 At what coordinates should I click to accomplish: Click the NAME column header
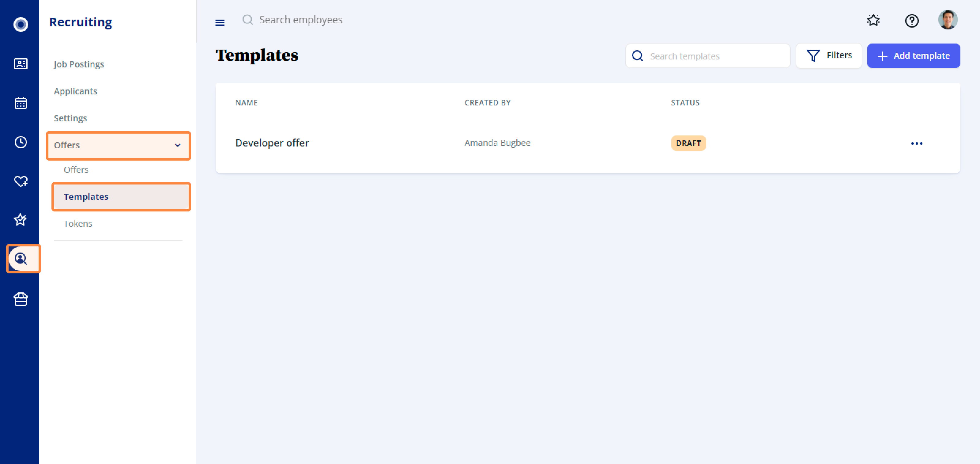[x=246, y=102]
